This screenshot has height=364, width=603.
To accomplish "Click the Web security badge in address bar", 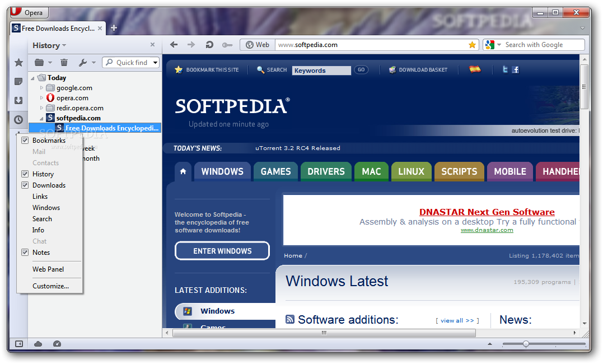I will [258, 45].
